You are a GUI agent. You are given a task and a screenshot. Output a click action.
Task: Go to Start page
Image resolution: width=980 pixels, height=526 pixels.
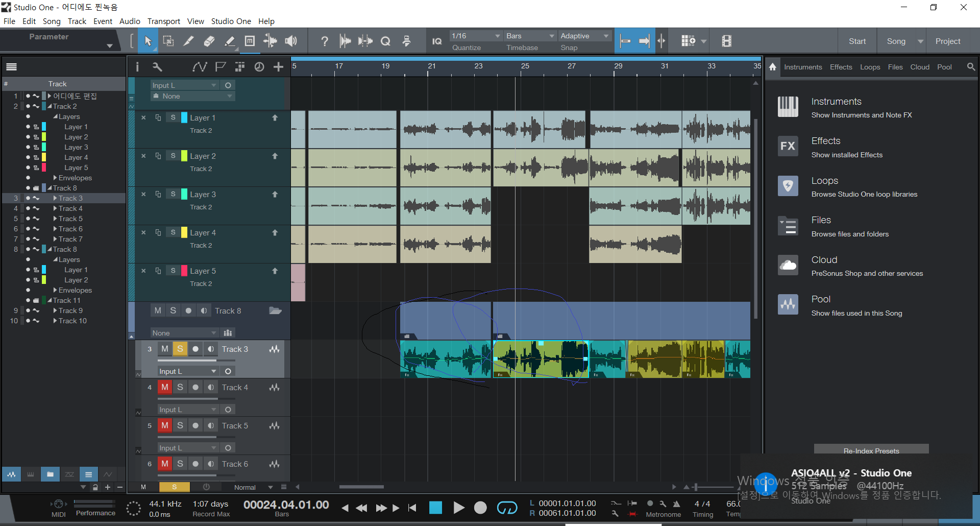[x=857, y=41]
